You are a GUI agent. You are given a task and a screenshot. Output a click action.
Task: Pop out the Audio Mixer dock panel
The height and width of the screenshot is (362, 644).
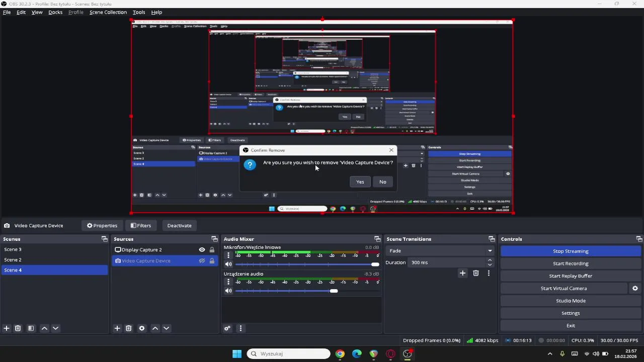pyautogui.click(x=377, y=239)
